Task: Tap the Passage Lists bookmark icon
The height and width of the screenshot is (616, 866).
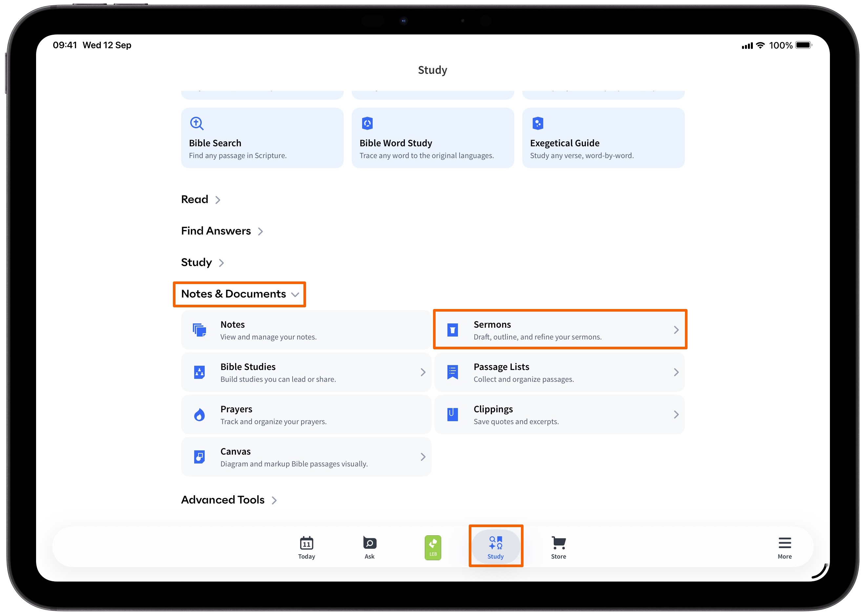Action: (452, 372)
